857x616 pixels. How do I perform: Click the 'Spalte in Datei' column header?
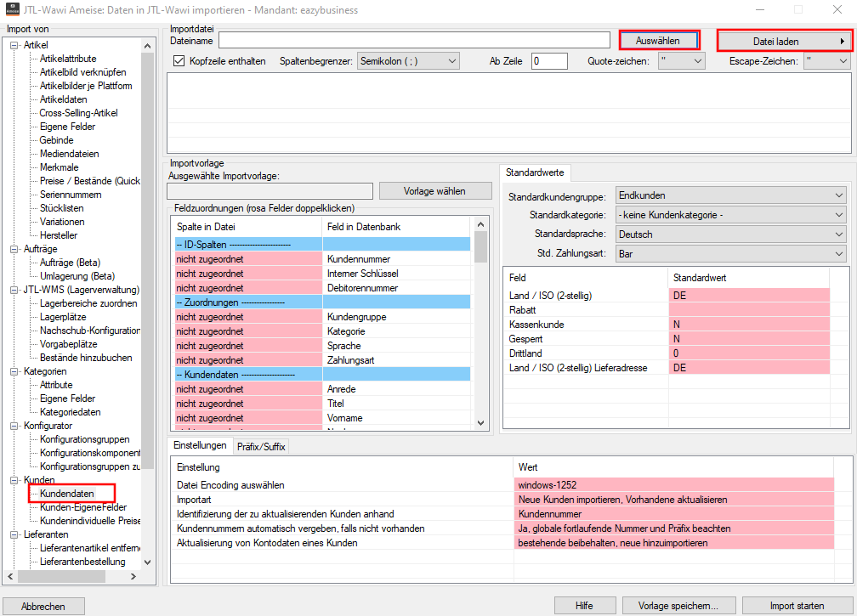(x=247, y=227)
